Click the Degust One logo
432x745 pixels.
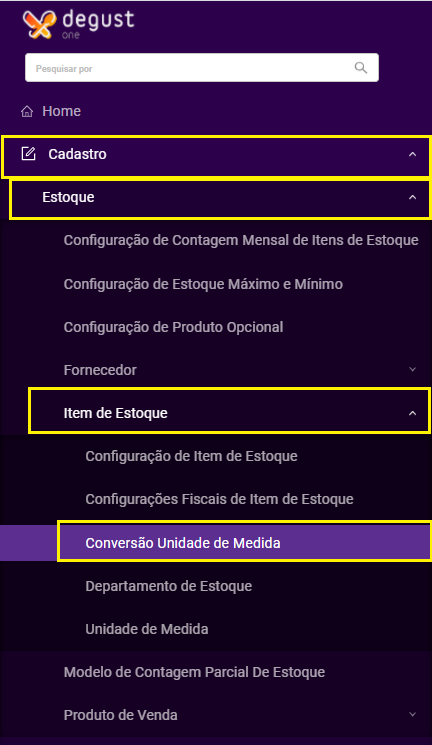(x=78, y=25)
